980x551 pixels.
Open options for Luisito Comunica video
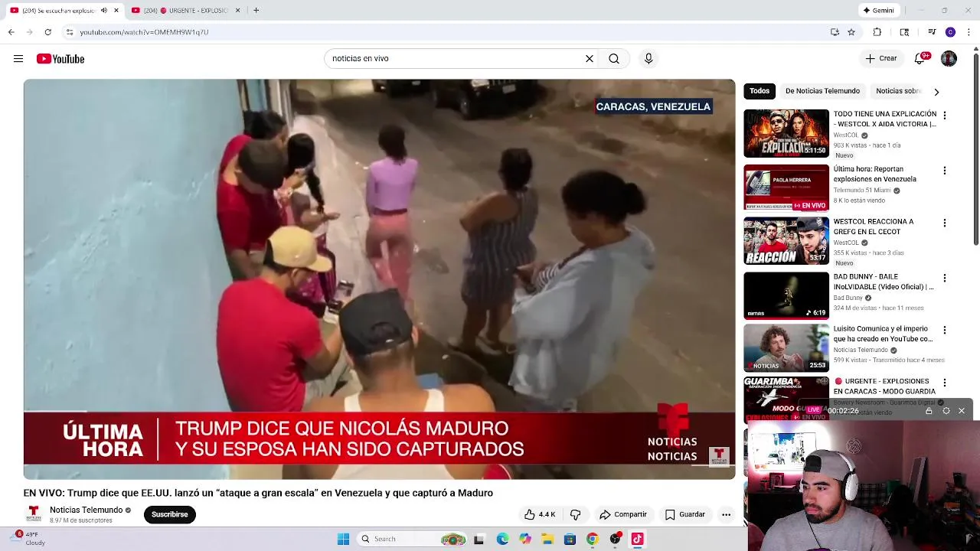point(945,331)
